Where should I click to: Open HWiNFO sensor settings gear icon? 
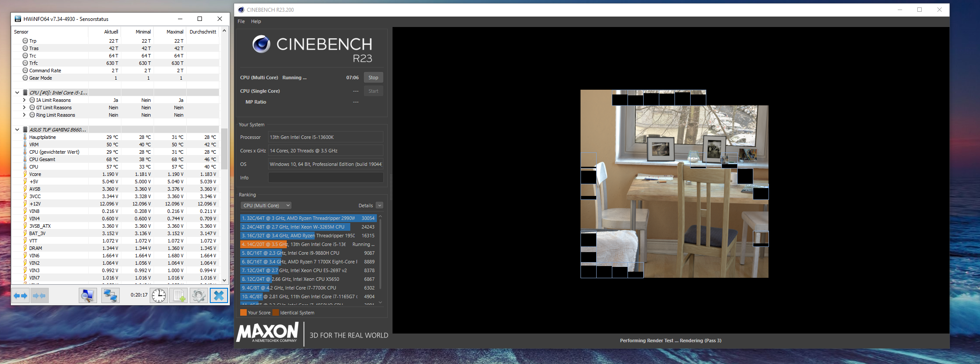coord(198,296)
